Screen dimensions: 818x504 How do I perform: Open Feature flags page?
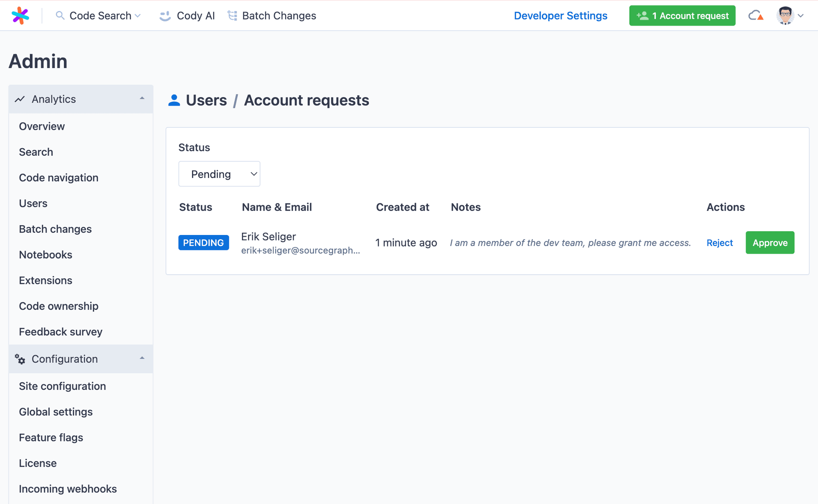click(51, 438)
